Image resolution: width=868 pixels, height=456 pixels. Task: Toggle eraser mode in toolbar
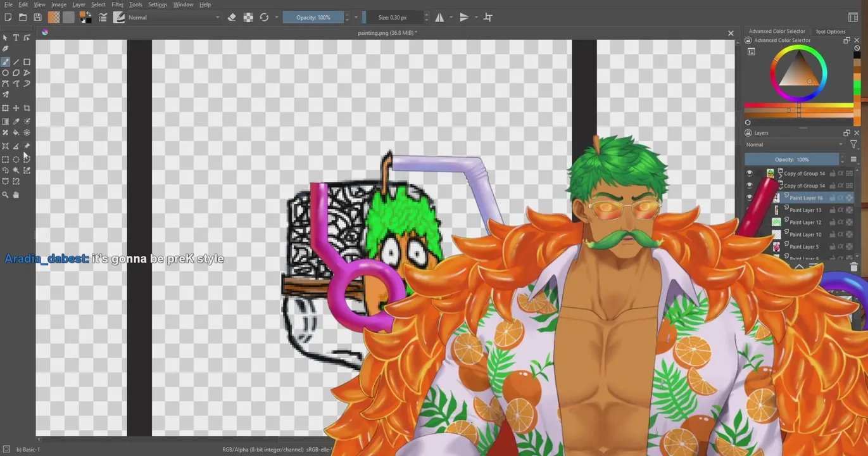point(232,18)
